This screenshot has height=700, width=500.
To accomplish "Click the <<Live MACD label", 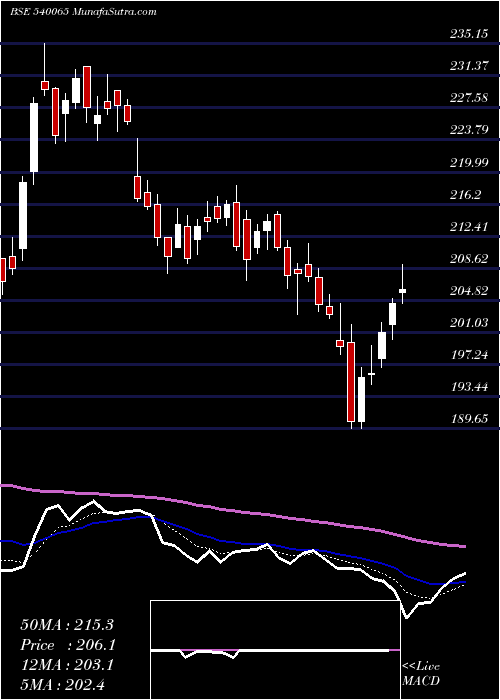I will click(421, 674).
